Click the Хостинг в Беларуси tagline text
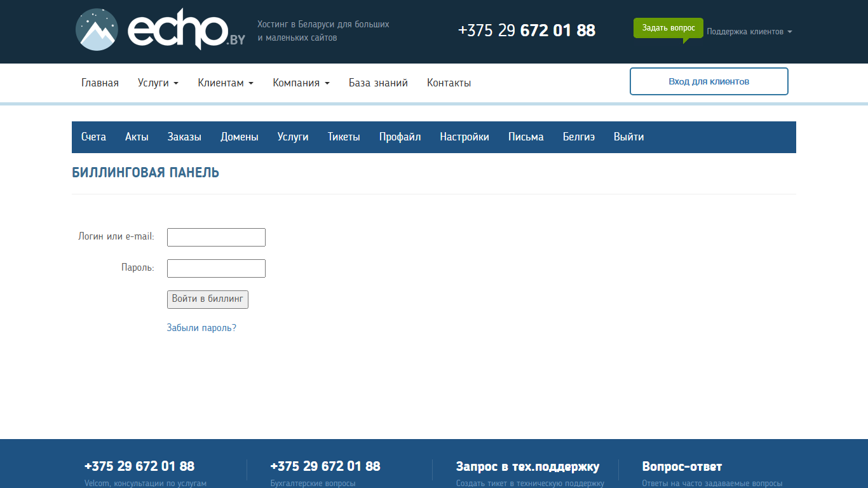Image resolution: width=868 pixels, height=488 pixels. (323, 31)
